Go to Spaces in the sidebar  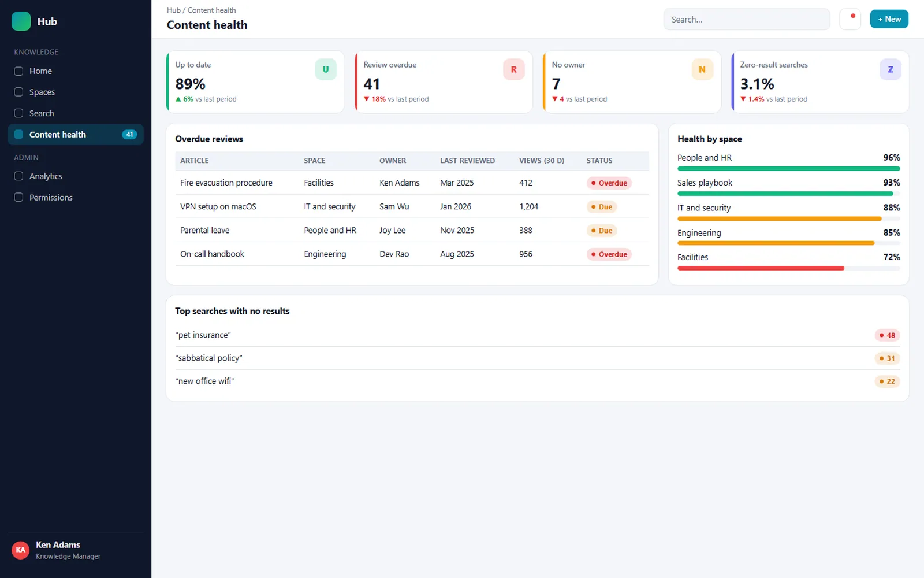pos(76,92)
